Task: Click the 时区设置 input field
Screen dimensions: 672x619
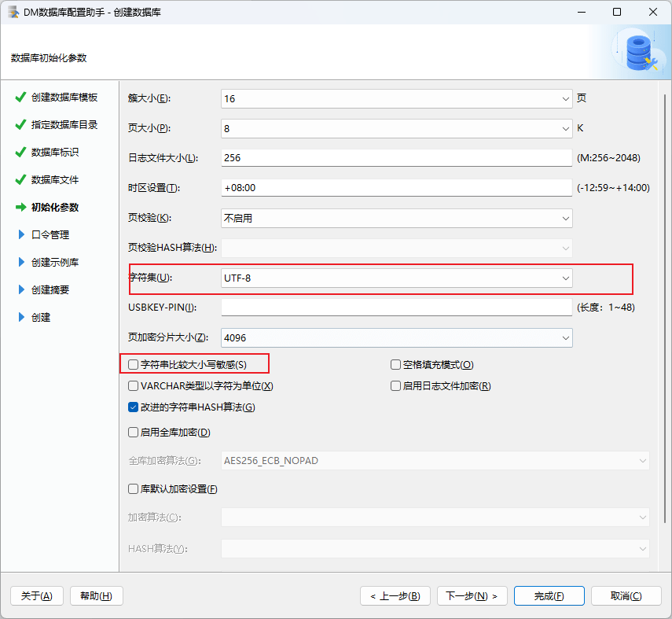Action: click(x=396, y=188)
